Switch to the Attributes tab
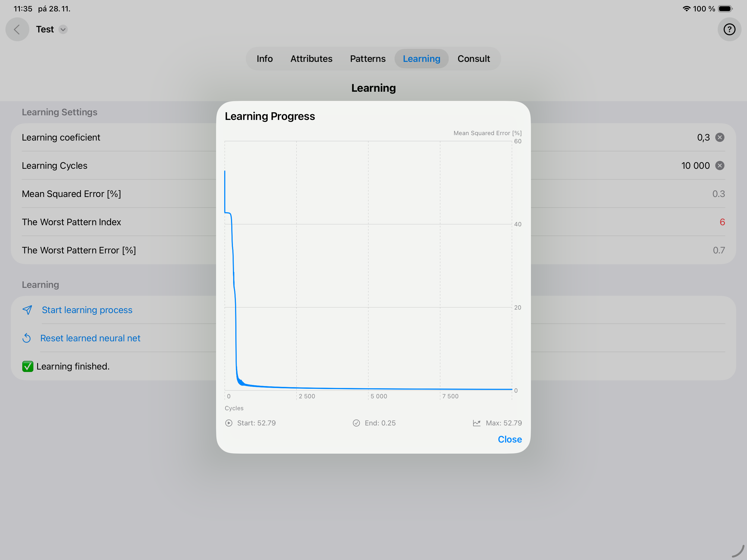 tap(311, 59)
